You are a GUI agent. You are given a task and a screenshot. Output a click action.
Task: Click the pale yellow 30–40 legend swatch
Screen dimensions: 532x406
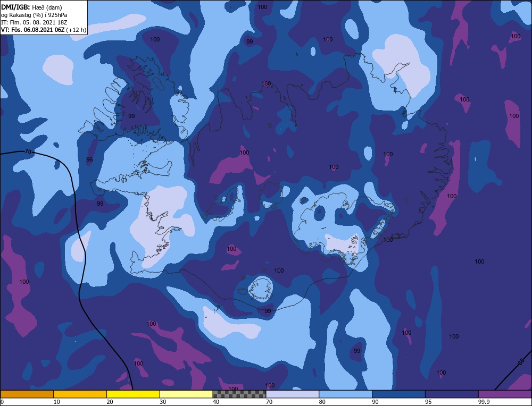click(186, 394)
